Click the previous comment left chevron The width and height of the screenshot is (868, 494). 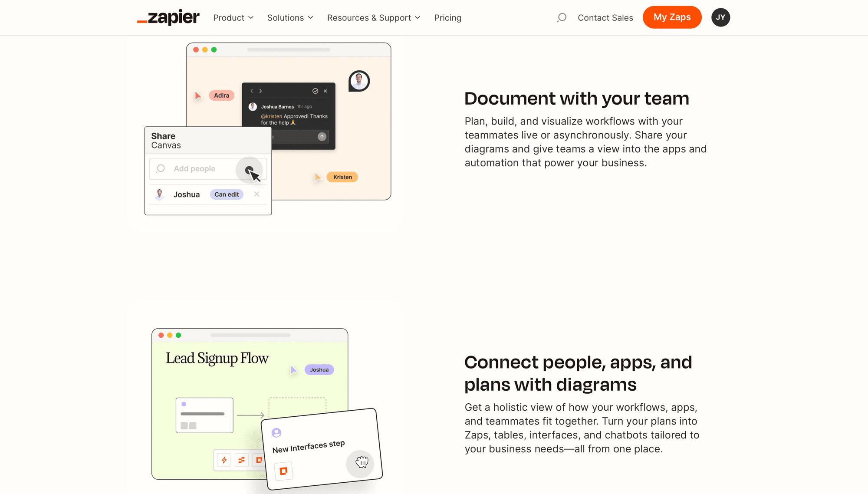coord(252,91)
